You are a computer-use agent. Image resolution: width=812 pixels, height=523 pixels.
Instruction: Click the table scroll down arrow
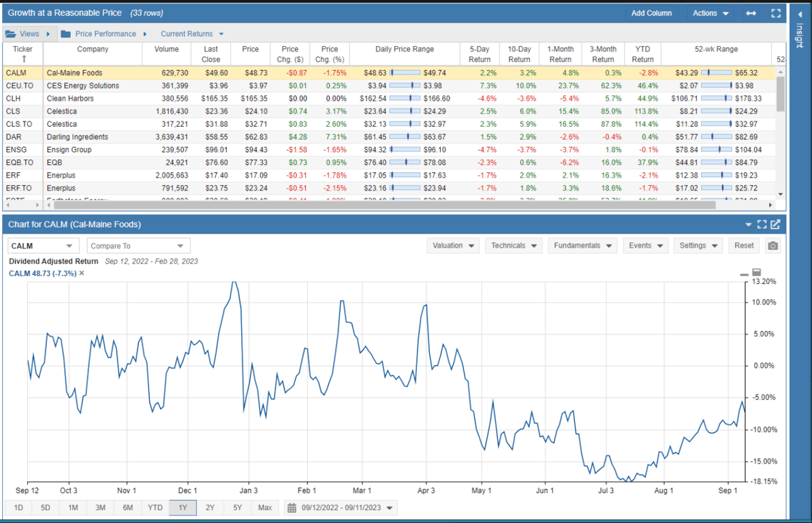781,194
